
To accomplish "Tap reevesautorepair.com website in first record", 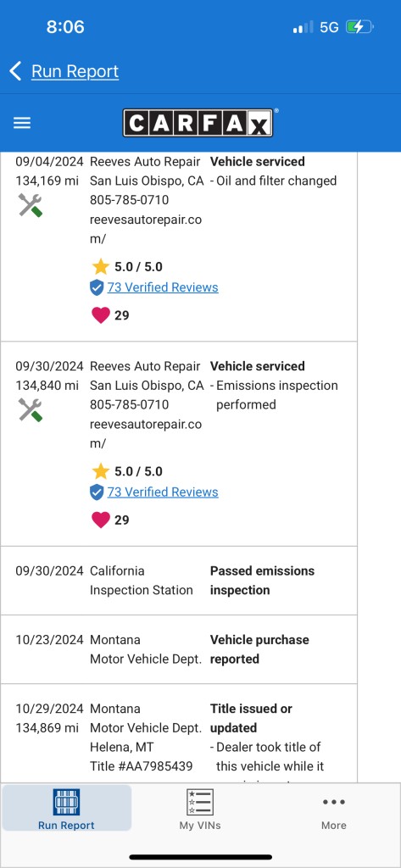I will 146,229.
